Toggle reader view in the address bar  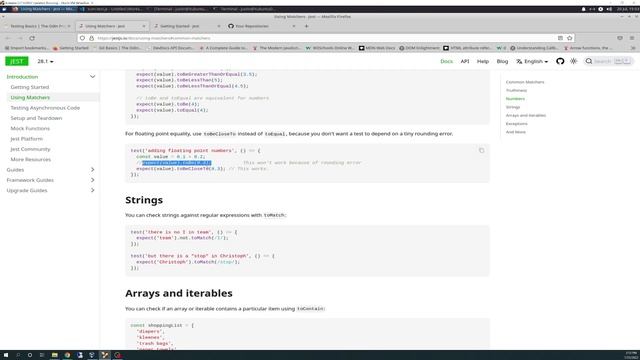[560, 38]
